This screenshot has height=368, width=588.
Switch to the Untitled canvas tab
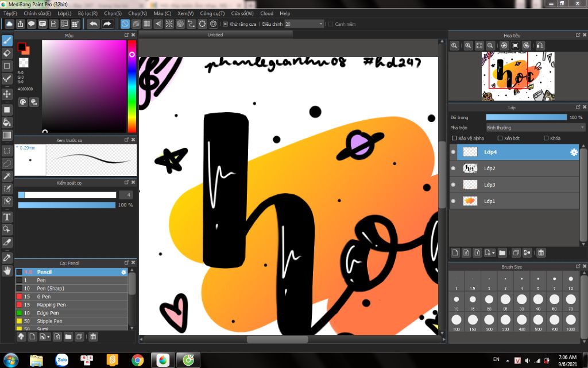coord(215,34)
